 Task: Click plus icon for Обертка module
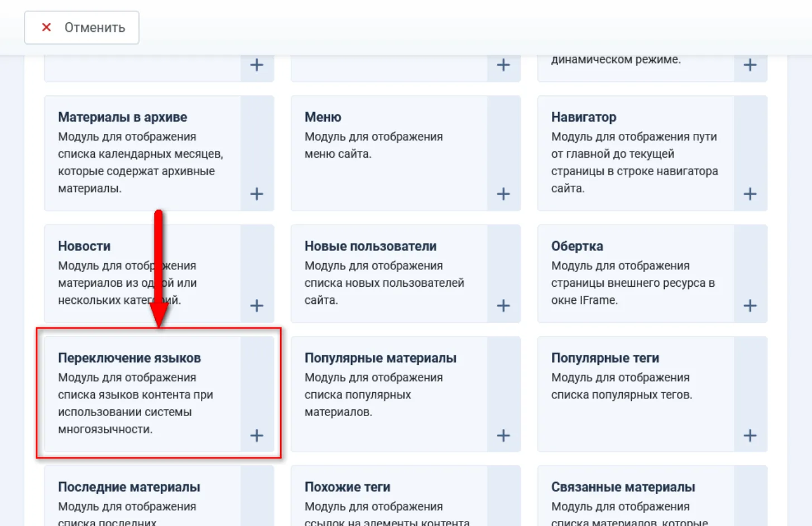[750, 306]
